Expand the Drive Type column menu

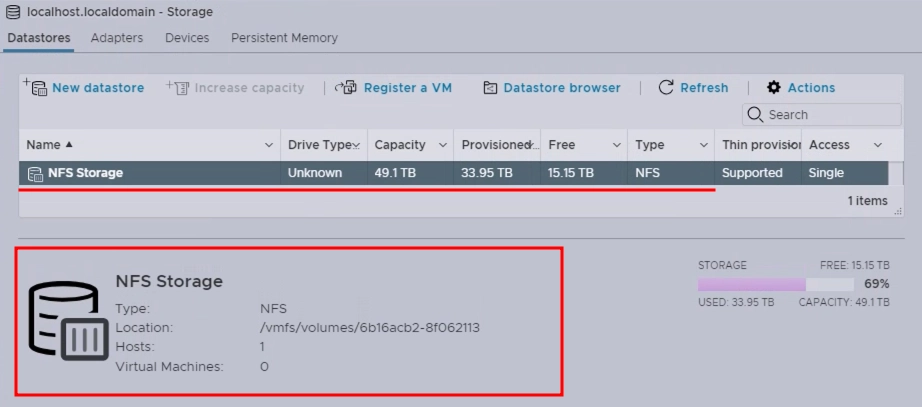click(357, 145)
